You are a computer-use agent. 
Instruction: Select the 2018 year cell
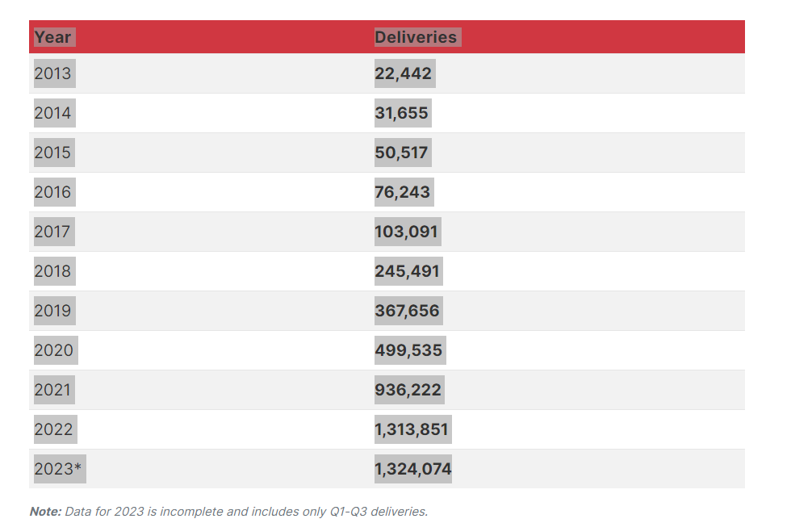pos(54,271)
